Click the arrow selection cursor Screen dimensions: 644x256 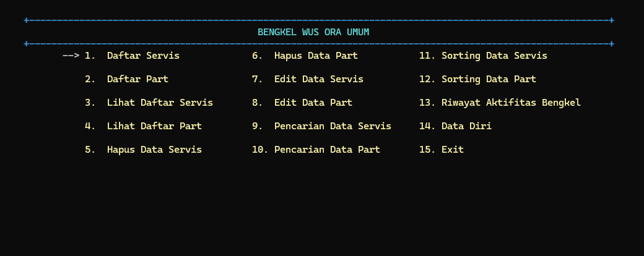[x=71, y=56]
